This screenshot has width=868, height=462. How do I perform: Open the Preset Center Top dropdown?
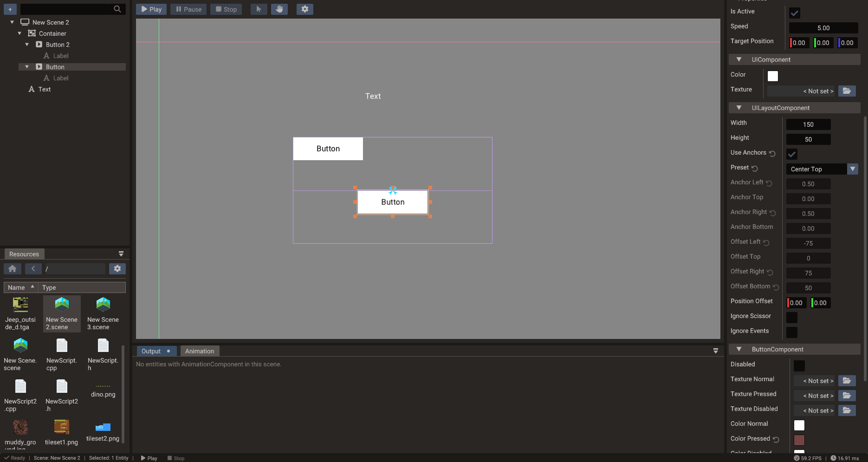[x=822, y=169]
